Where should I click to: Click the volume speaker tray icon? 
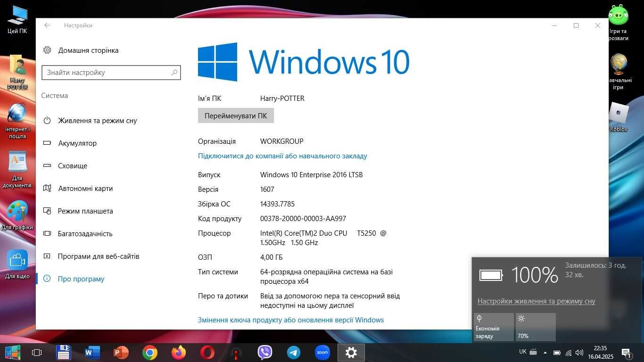point(579,353)
